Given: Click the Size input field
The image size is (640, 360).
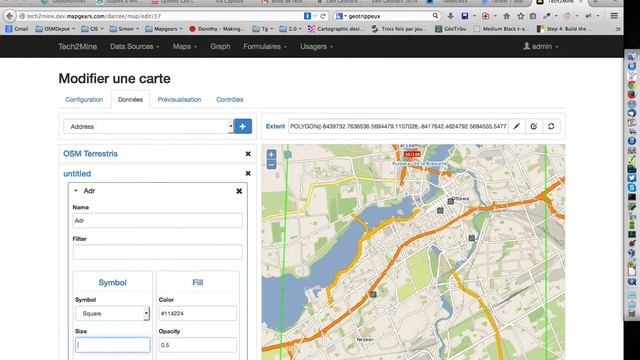Looking at the screenshot, I should point(112,345).
